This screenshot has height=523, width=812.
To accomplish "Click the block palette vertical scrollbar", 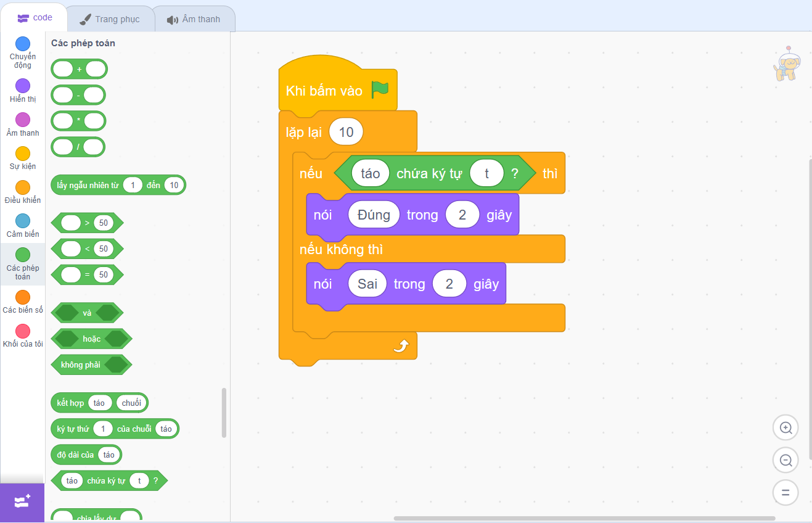I will pyautogui.click(x=224, y=413).
